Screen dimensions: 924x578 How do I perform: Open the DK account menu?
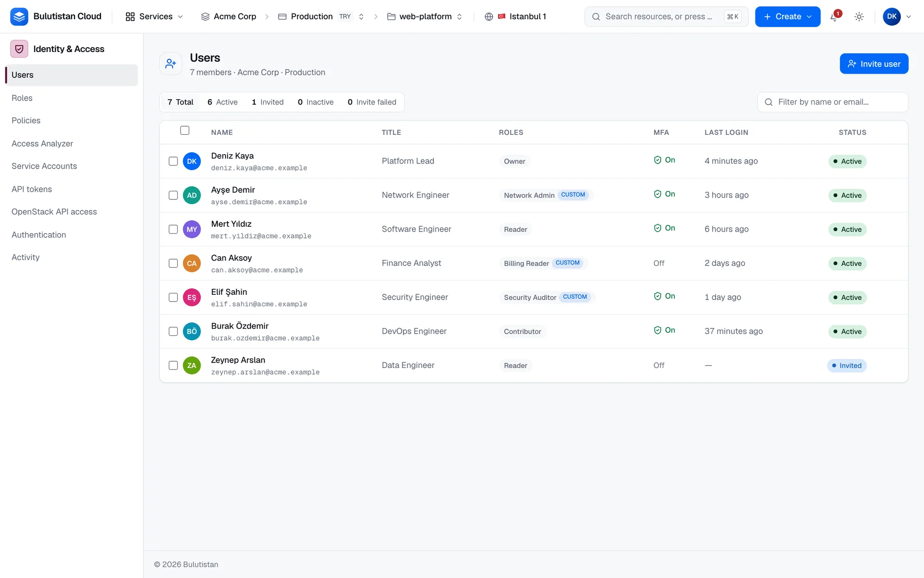tap(897, 17)
